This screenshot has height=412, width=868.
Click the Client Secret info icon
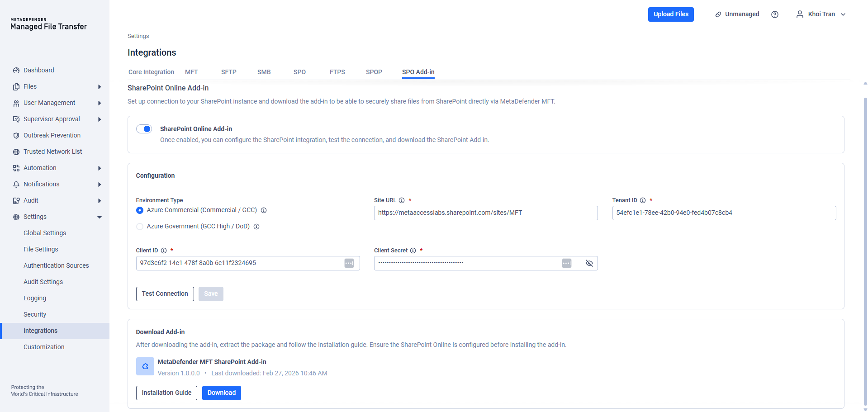[413, 251]
